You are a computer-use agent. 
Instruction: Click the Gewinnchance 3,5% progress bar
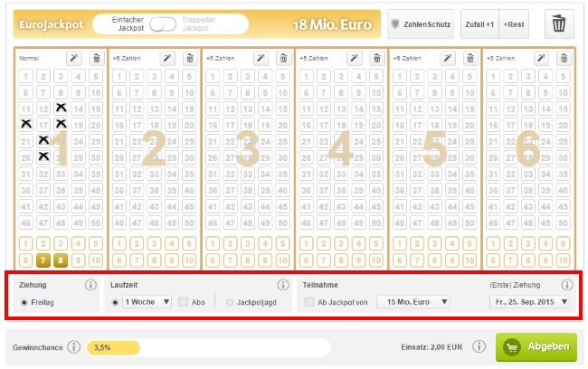208,347
